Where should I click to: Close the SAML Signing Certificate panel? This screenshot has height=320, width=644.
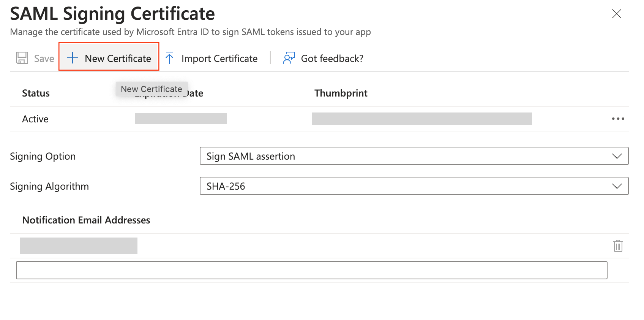tap(616, 14)
